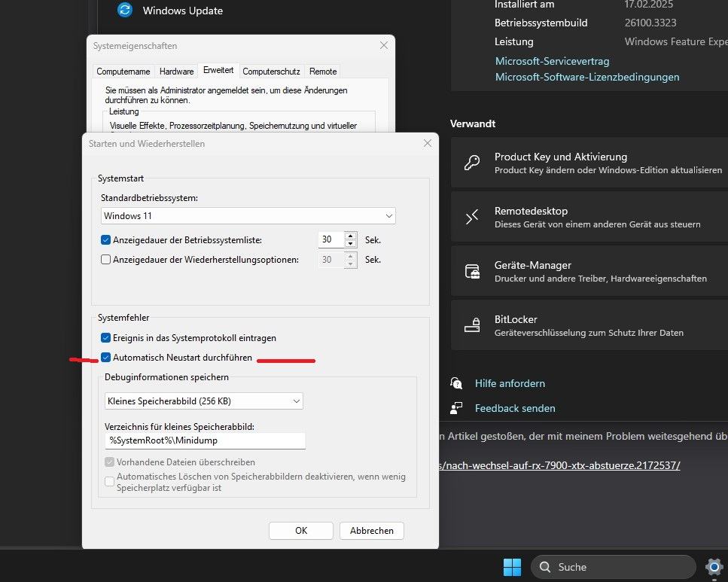Open the Settings gear in the taskbar
728x582 pixels.
click(714, 567)
